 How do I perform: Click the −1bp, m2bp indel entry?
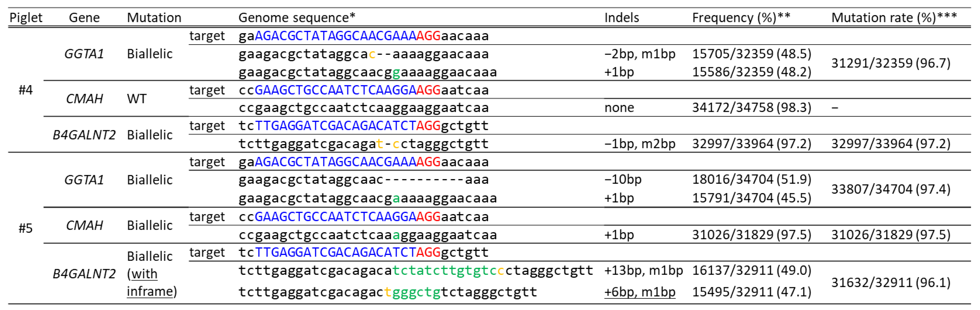(x=640, y=144)
